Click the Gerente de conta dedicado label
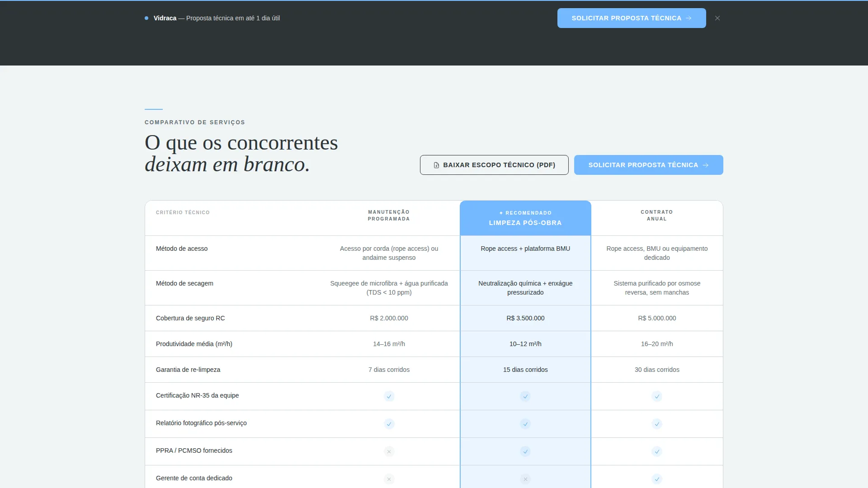The width and height of the screenshot is (868, 488). (194, 478)
